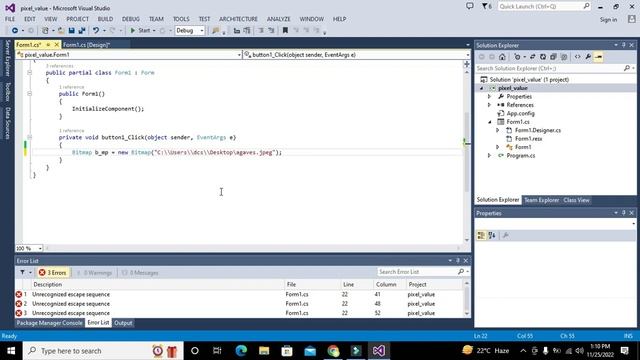Click the Collapse All icon in Solution Explorer

click(x=553, y=57)
